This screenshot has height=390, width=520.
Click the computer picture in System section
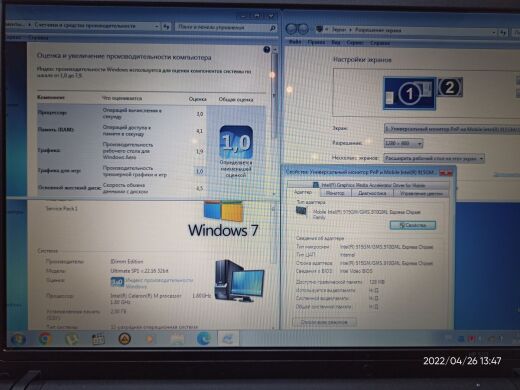tap(239, 281)
